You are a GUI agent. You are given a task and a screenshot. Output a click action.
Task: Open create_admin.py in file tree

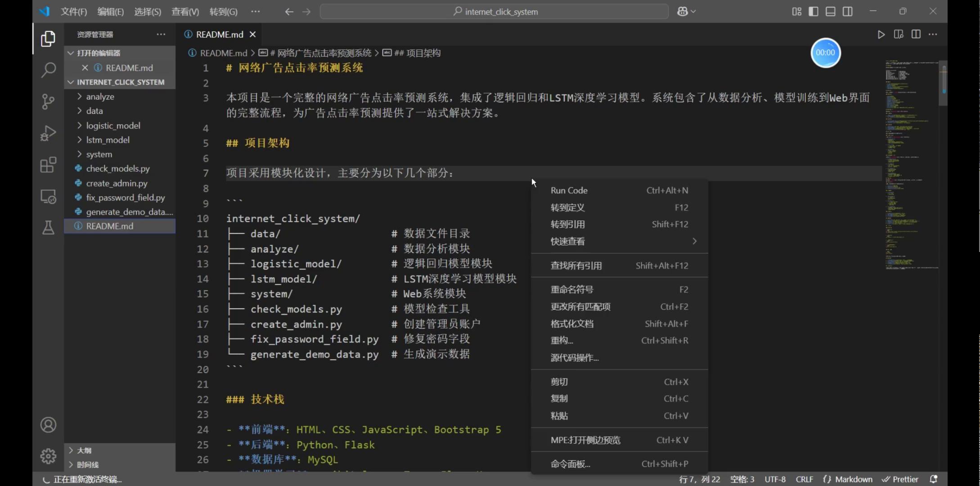tap(120, 183)
